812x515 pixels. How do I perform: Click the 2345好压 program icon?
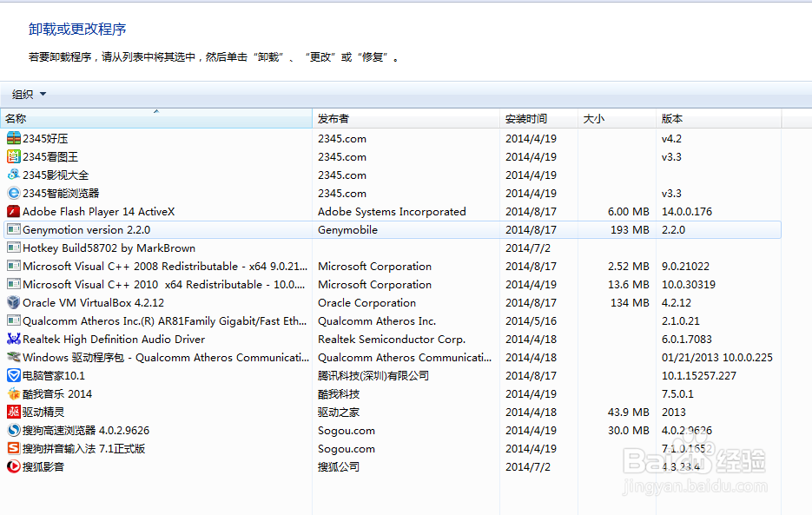tap(14, 138)
